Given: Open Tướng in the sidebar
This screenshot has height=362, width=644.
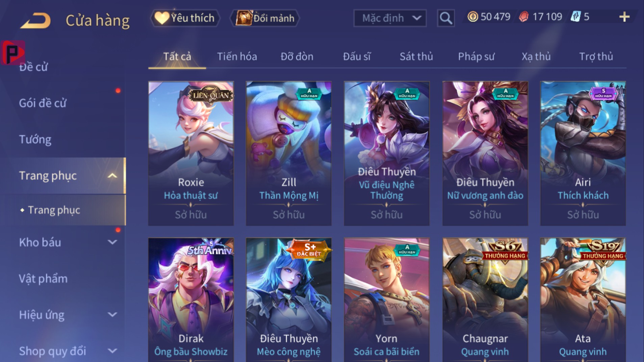Looking at the screenshot, I should (35, 139).
